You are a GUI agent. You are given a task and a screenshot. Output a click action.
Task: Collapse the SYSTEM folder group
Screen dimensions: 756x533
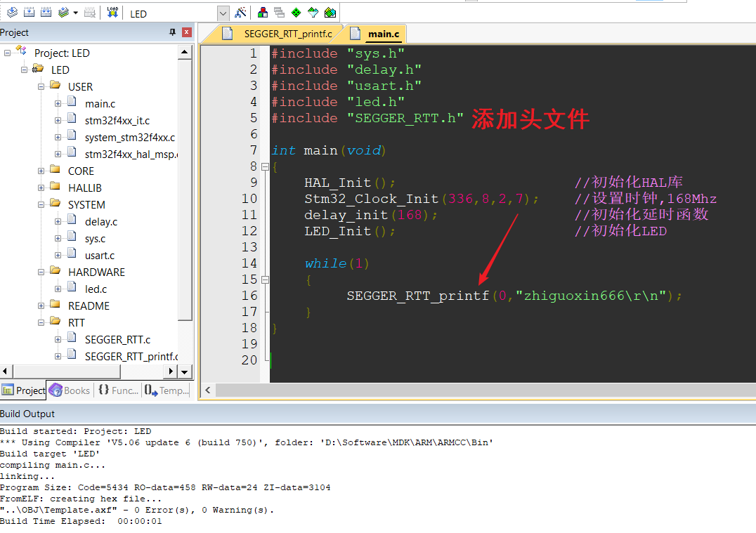pyautogui.click(x=41, y=205)
